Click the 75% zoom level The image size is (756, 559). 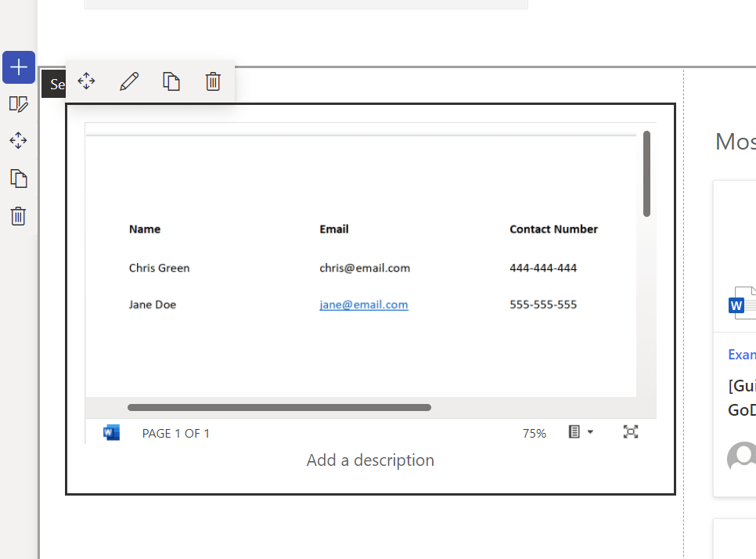tap(535, 434)
